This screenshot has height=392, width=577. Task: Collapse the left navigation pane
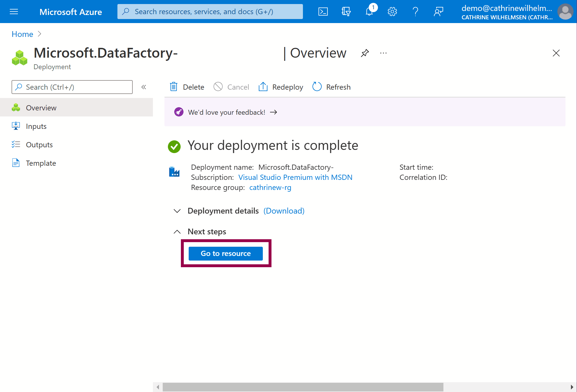tap(144, 87)
